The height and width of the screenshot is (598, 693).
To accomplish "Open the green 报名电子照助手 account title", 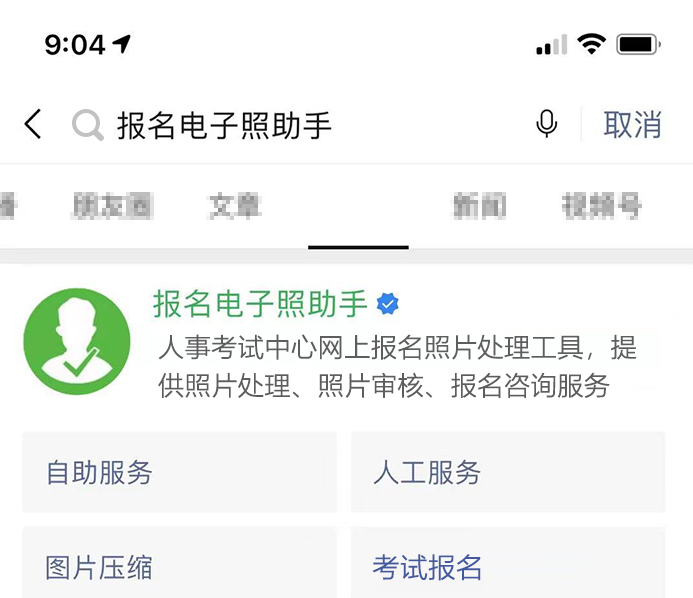I will (260, 304).
